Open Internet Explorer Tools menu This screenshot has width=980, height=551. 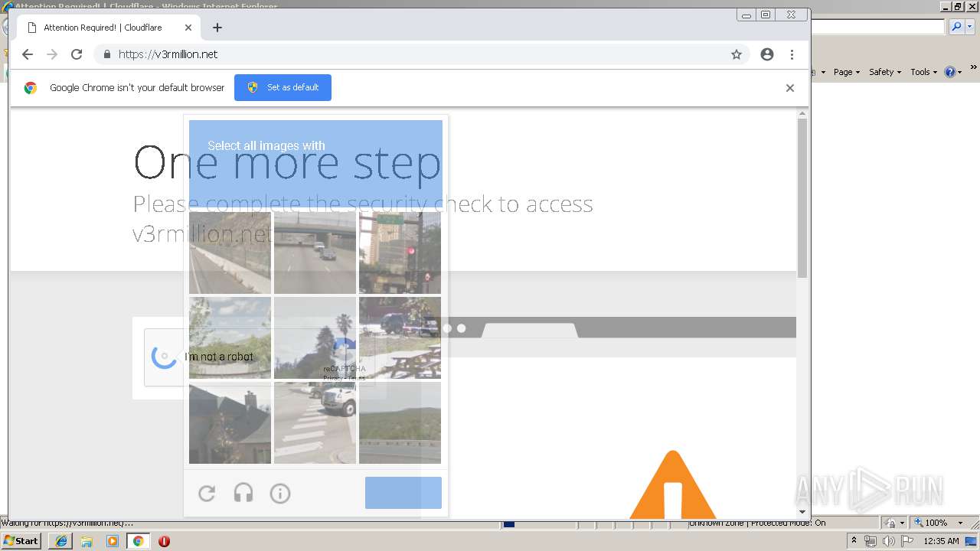[924, 72]
